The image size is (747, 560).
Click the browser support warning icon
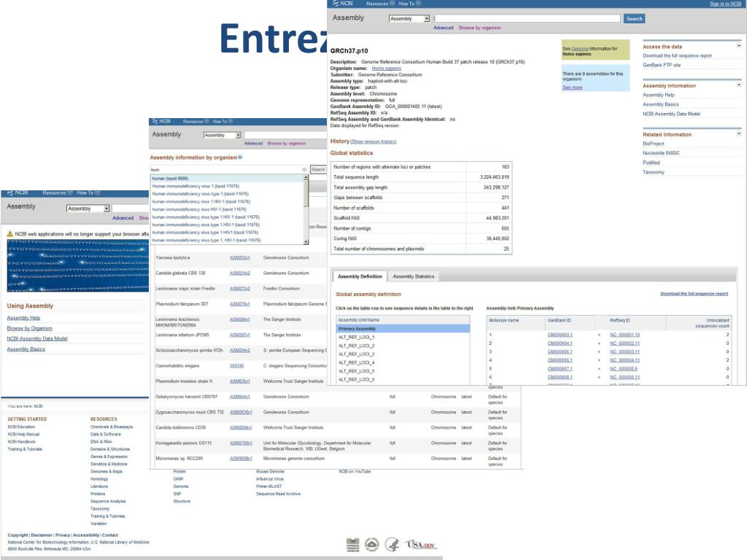tap(10, 234)
